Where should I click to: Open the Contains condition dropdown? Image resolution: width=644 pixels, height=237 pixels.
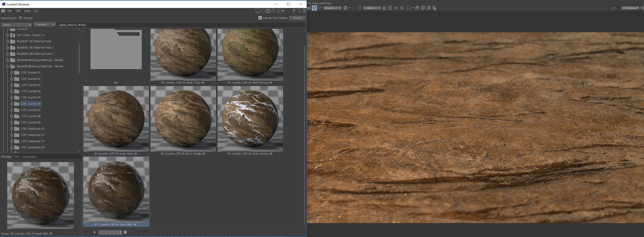[x=45, y=24]
